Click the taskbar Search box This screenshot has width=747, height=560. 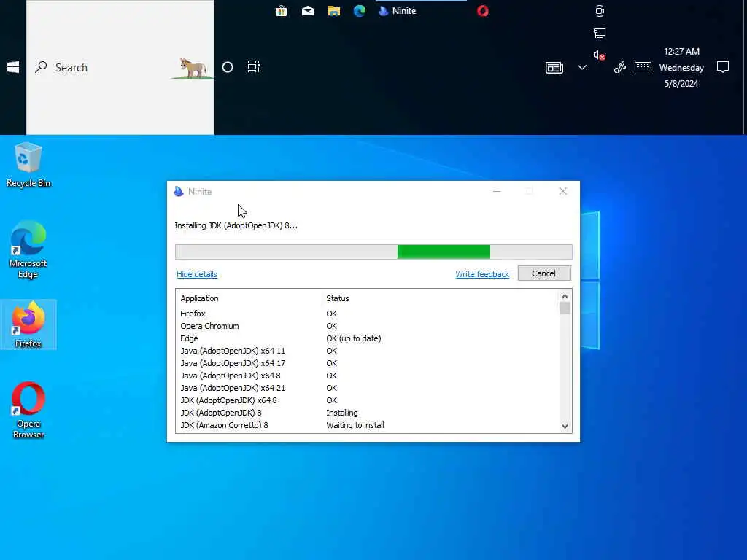pyautogui.click(x=120, y=67)
